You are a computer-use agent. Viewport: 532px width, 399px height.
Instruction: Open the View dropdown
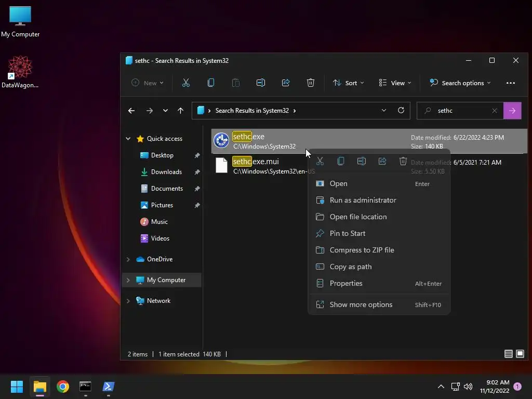pos(395,83)
